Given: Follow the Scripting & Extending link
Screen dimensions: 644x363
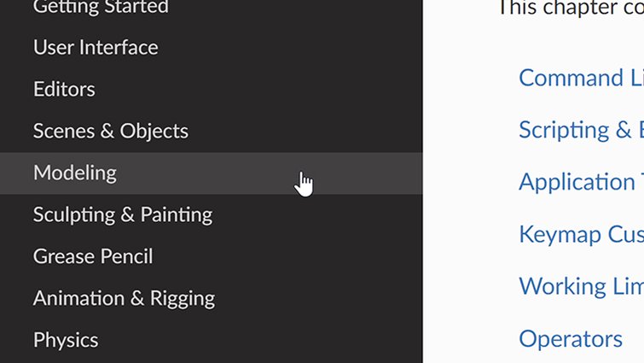Looking at the screenshot, I should click(581, 131).
